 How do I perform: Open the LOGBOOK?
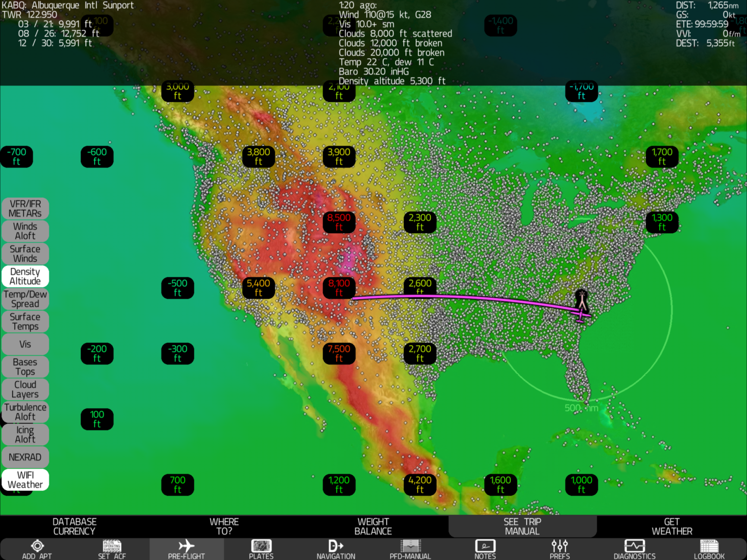[x=709, y=548]
